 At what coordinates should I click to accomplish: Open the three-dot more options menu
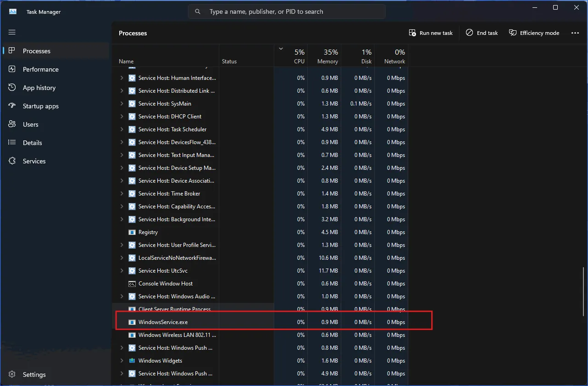tap(575, 33)
